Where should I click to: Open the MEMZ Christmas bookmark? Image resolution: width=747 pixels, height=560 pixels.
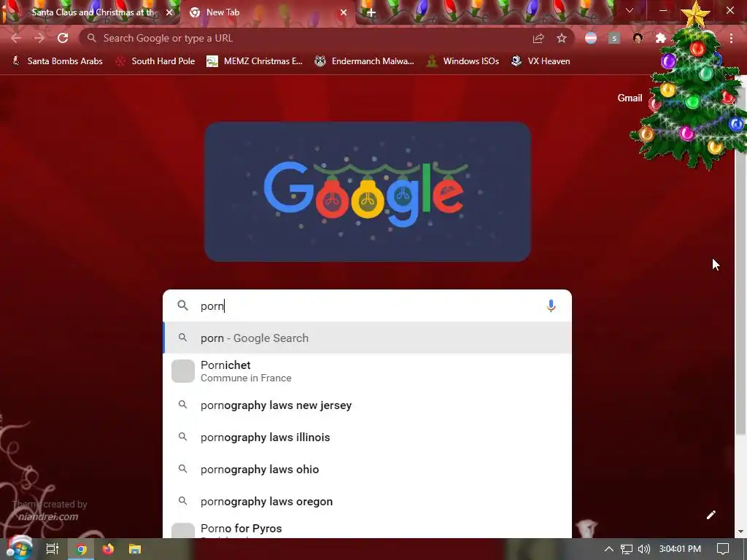pyautogui.click(x=255, y=61)
